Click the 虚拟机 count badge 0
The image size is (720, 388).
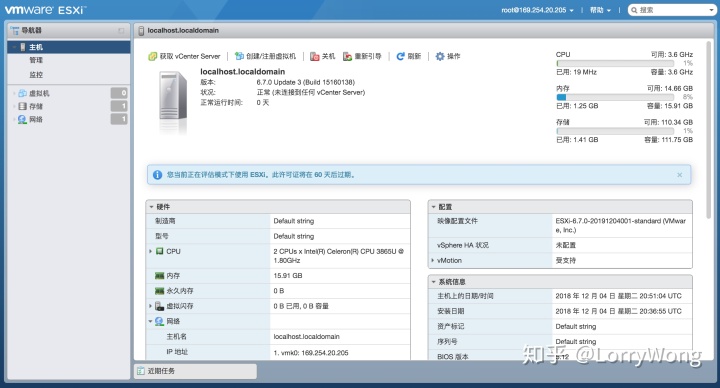coord(119,93)
